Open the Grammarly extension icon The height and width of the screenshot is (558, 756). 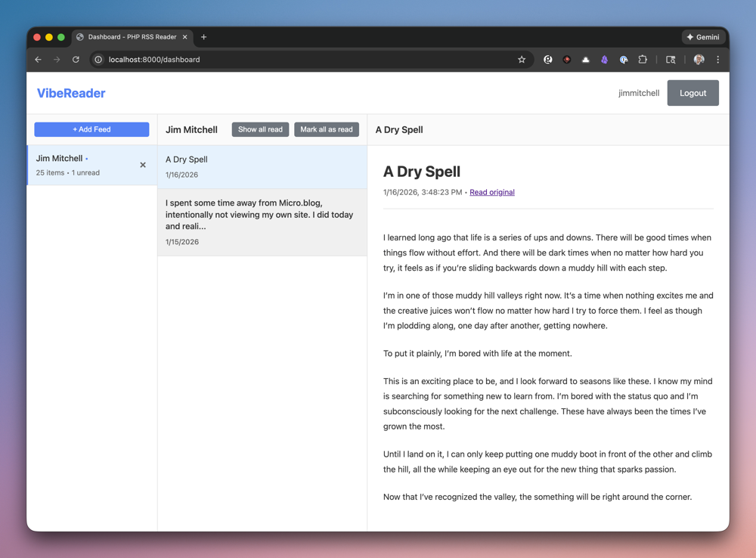coord(548,60)
